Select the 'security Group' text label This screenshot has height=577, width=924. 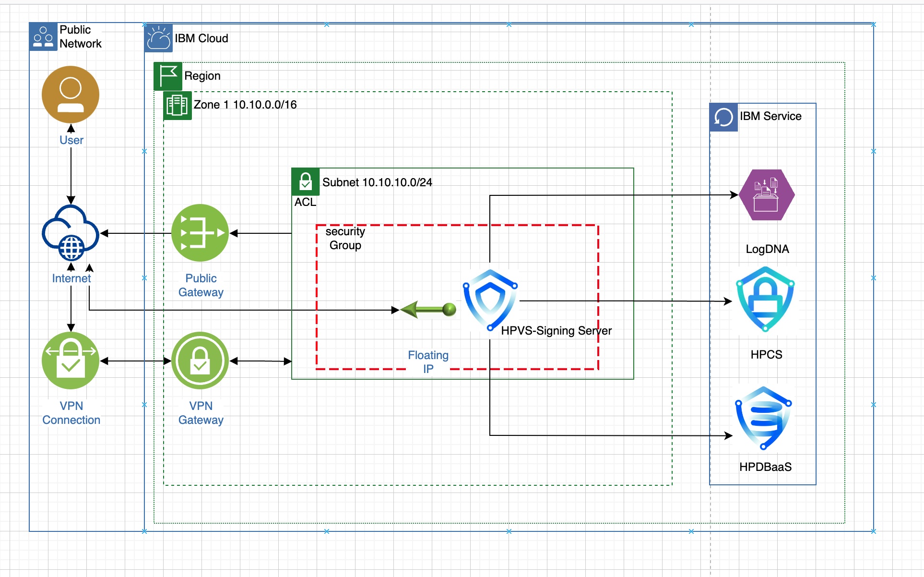click(345, 239)
